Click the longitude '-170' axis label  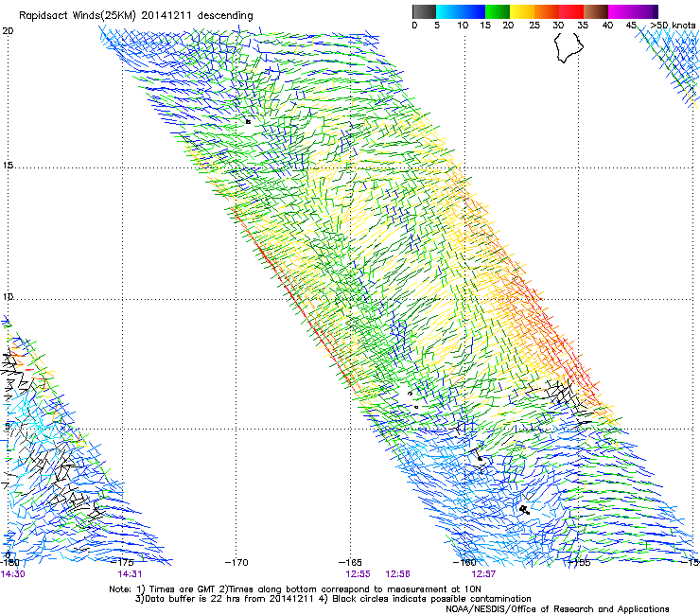coord(237,562)
